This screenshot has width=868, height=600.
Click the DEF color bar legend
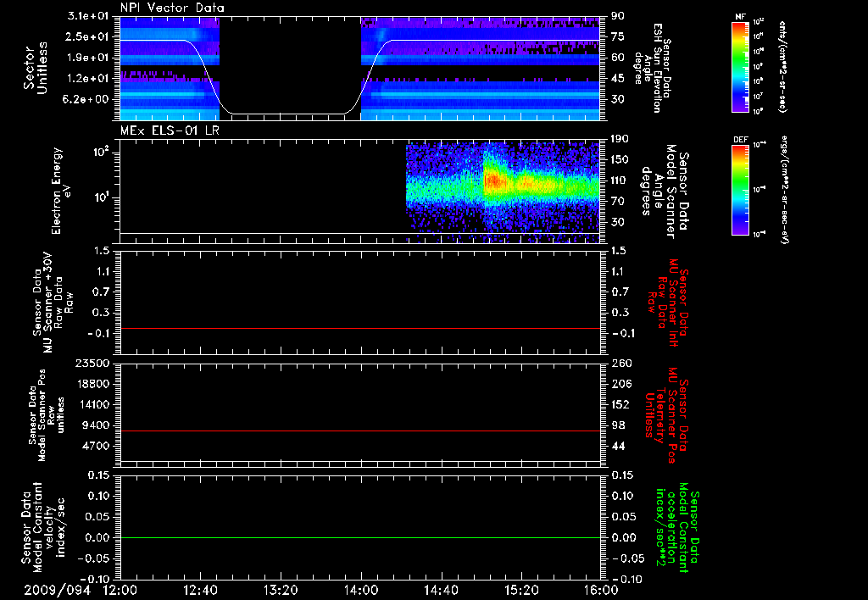(741, 190)
